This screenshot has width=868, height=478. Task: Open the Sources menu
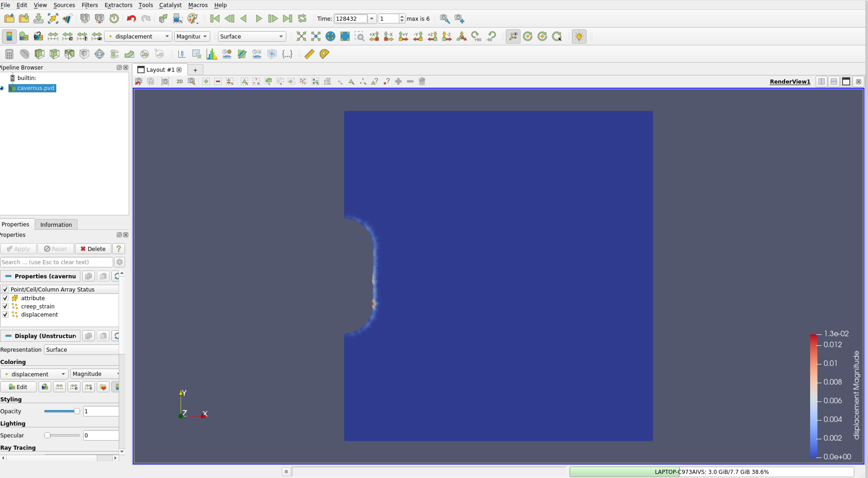click(x=64, y=5)
